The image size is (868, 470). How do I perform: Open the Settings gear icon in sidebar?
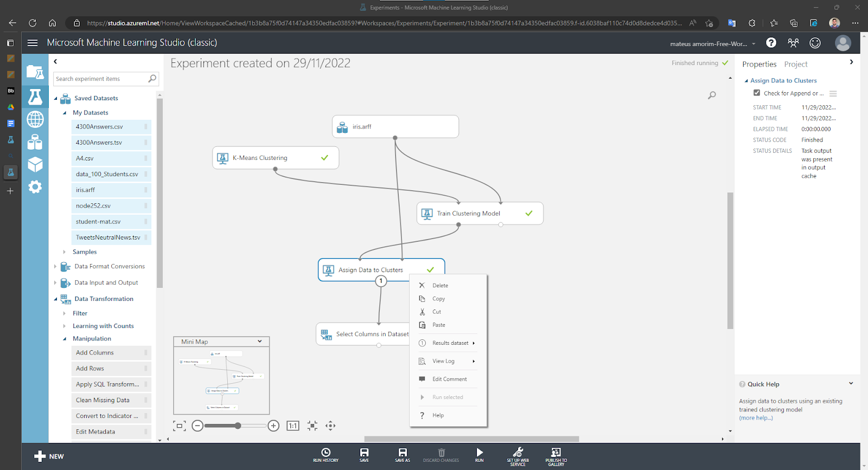pos(35,187)
